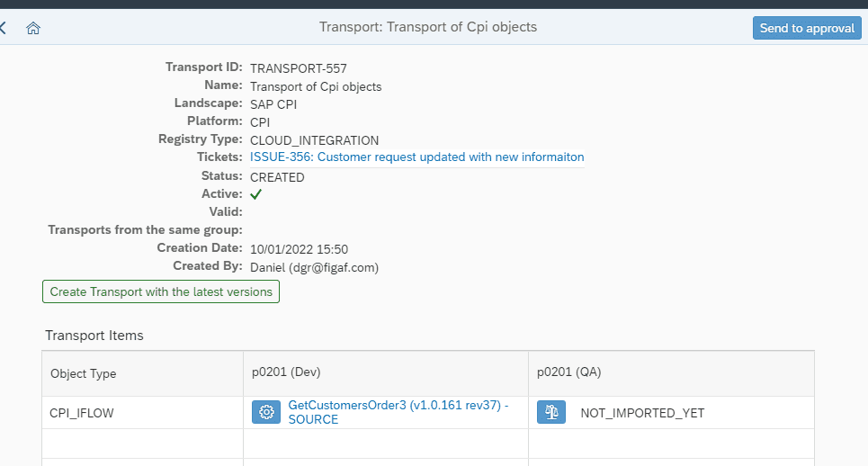Open ticket ISSUE-356 link

[416, 157]
